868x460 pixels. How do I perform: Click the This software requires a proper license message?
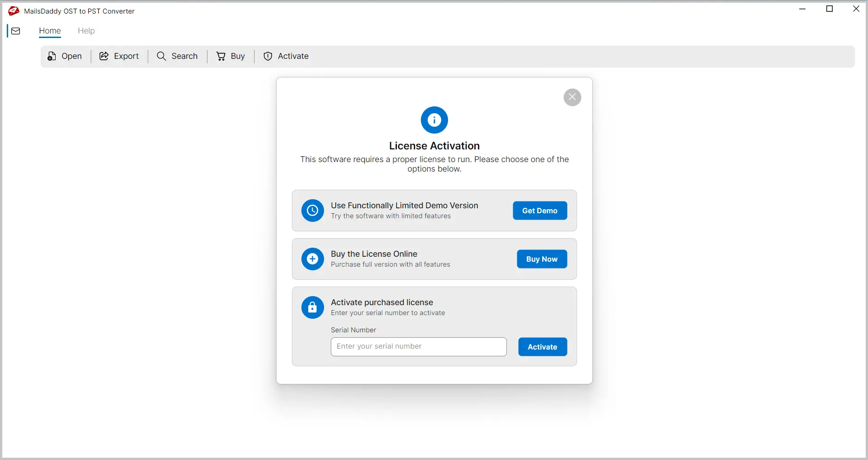(434, 164)
